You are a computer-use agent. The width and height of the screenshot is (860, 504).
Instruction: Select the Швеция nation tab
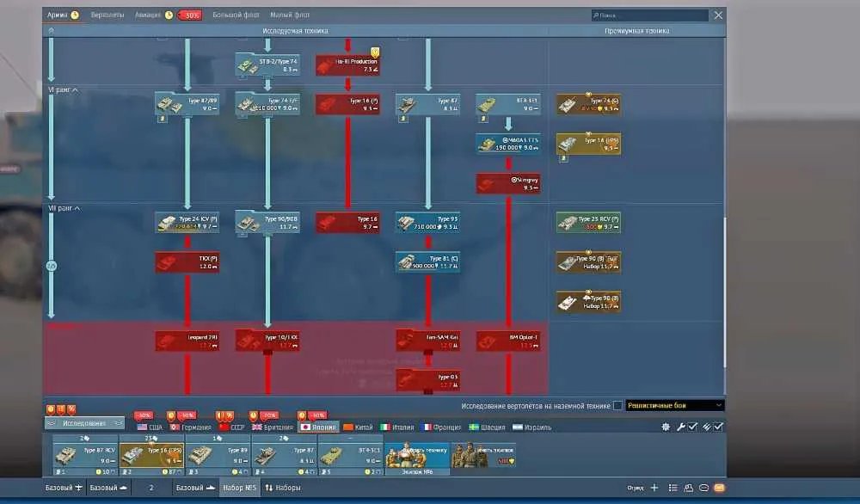488,427
